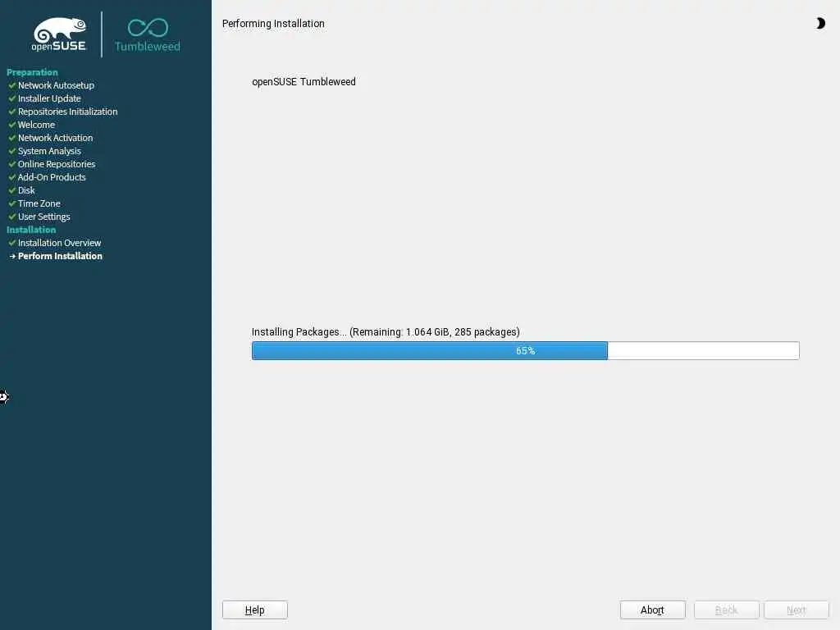
Task: Click the Tumbleweed infinity logo
Action: click(148, 35)
